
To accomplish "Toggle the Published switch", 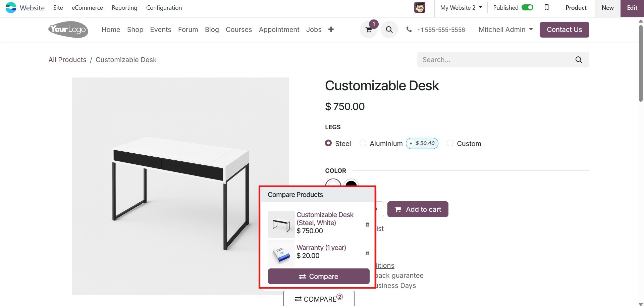I will [x=527, y=7].
